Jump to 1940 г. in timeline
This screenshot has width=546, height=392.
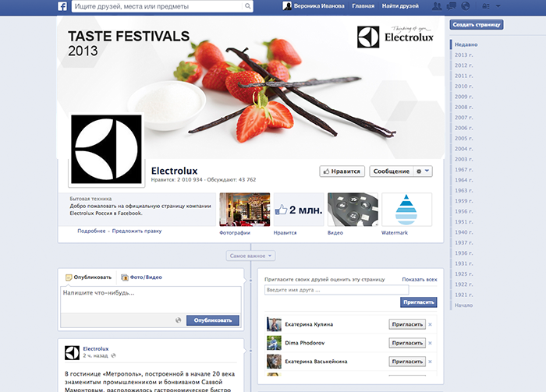click(464, 232)
